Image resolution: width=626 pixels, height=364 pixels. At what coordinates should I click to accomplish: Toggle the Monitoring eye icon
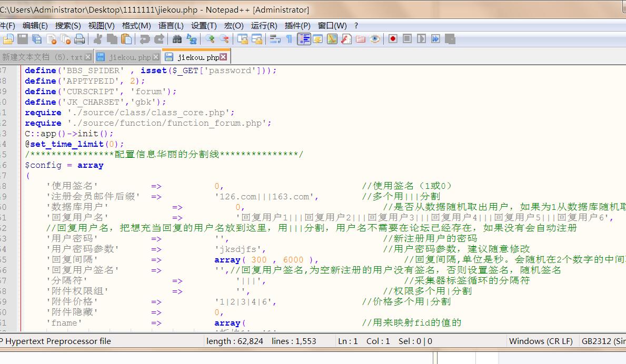[375, 39]
